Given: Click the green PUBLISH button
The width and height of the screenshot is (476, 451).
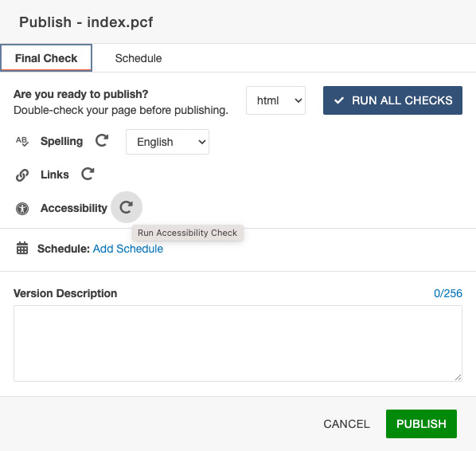Looking at the screenshot, I should 421,424.
